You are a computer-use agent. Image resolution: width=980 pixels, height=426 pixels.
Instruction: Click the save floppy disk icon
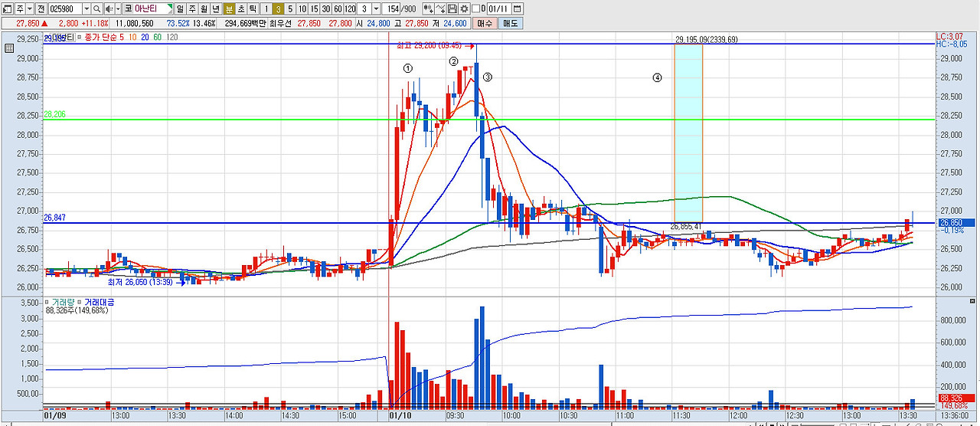[452, 9]
